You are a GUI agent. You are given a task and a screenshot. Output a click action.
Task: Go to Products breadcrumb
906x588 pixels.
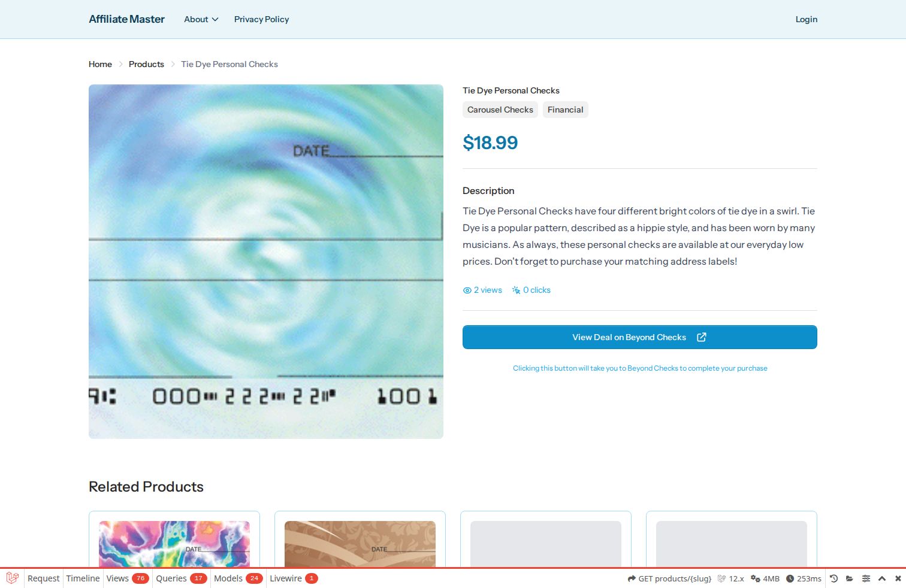[146, 64]
